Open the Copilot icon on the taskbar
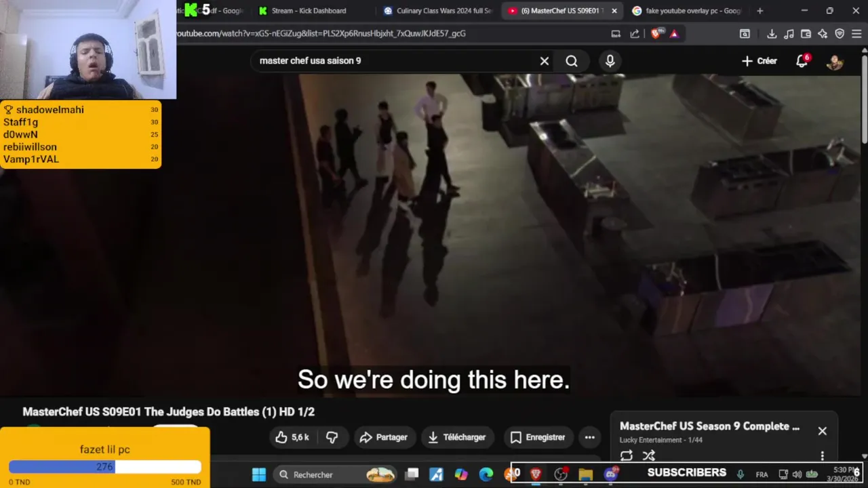The width and height of the screenshot is (868, 488). [461, 474]
